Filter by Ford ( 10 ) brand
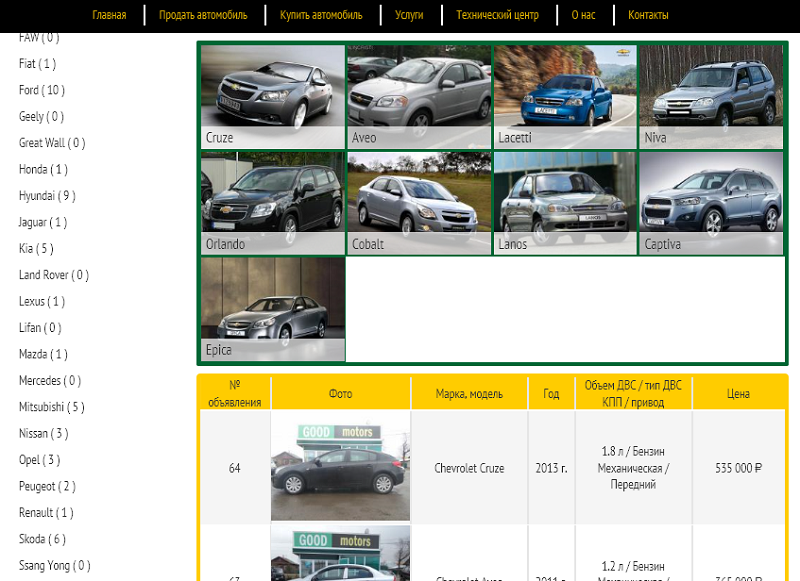This screenshot has height=581, width=800. coord(42,90)
